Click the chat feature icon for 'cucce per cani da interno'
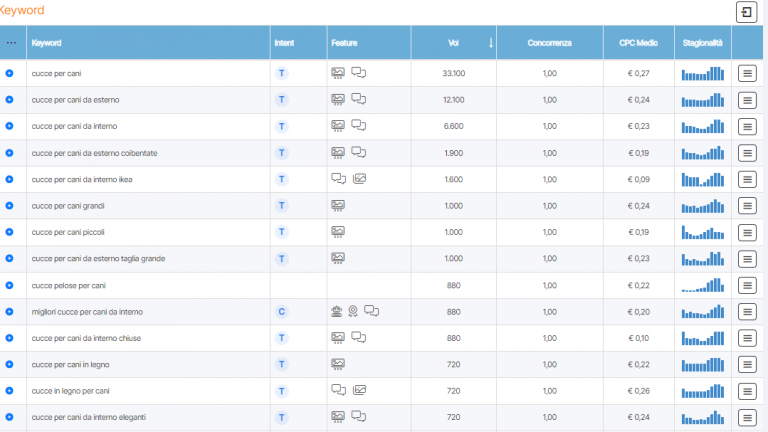This screenshot has height=432, width=768. (359, 126)
